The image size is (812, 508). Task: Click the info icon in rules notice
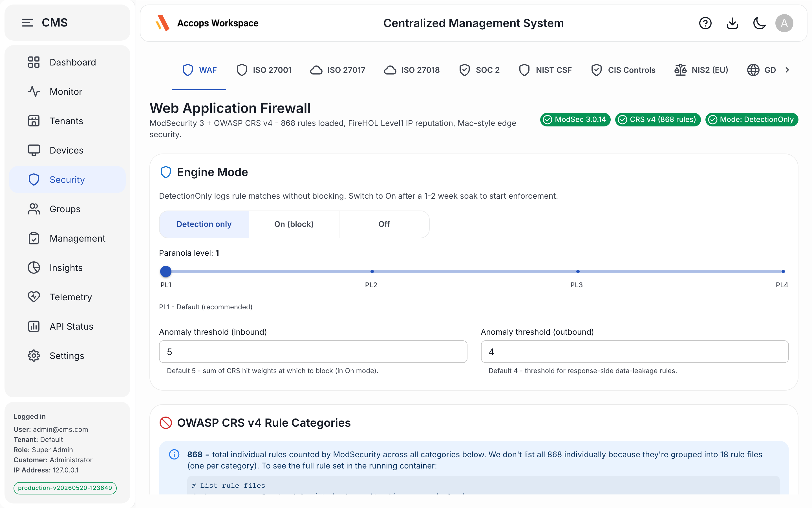point(174,454)
